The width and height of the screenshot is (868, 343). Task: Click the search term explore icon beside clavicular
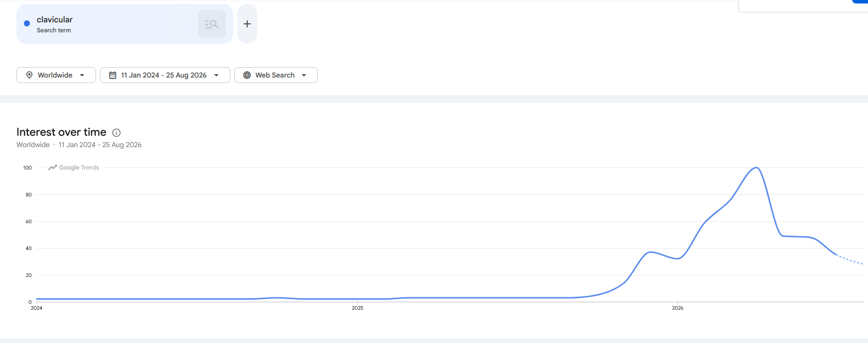[212, 24]
